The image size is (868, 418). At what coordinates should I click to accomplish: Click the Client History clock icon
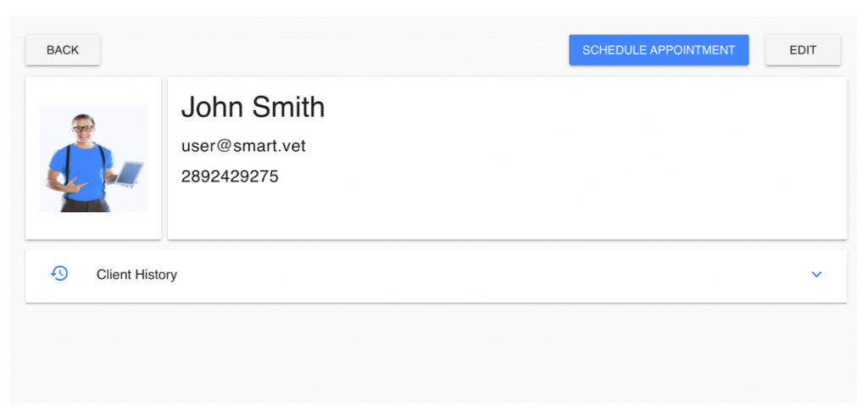59,274
